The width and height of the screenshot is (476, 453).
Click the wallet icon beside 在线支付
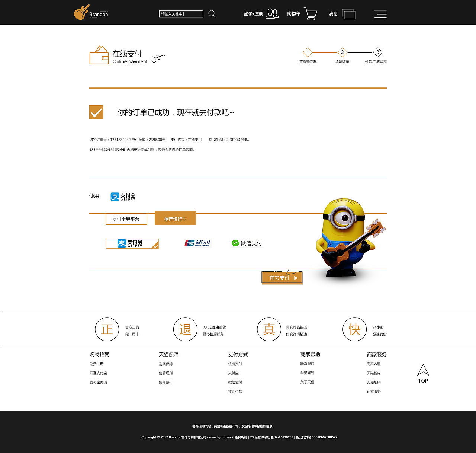pos(99,55)
